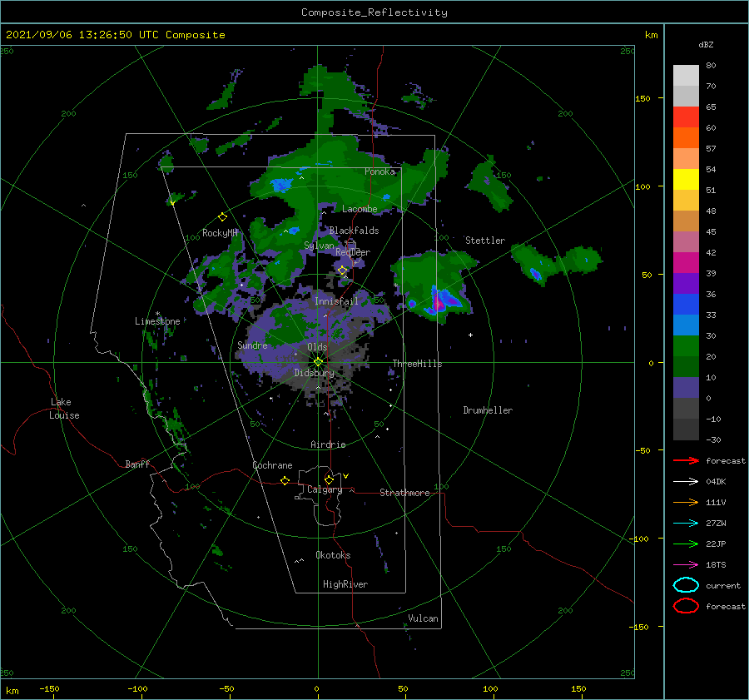Click the 150 tick on right km axis
Viewport: 749px width, 700px height.
point(642,98)
